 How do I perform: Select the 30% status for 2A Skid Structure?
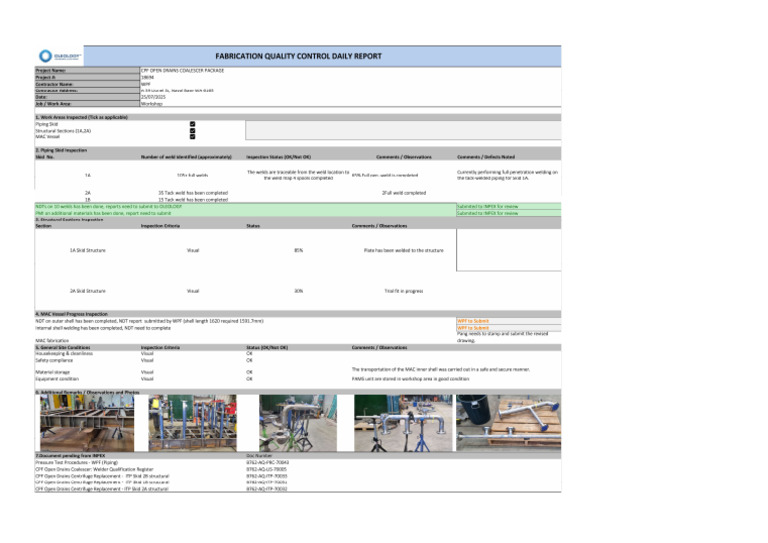[298, 291]
